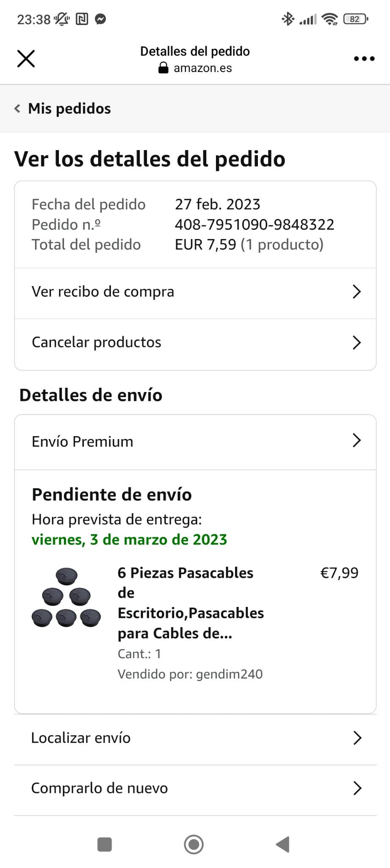Tap the back chevron beside Mis pedidos

pyautogui.click(x=17, y=108)
